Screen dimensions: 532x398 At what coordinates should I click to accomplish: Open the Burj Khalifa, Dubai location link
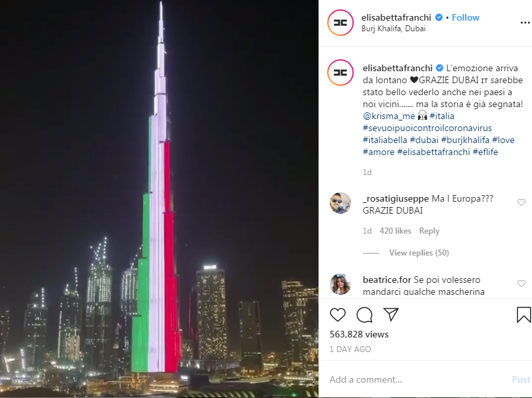(x=394, y=29)
